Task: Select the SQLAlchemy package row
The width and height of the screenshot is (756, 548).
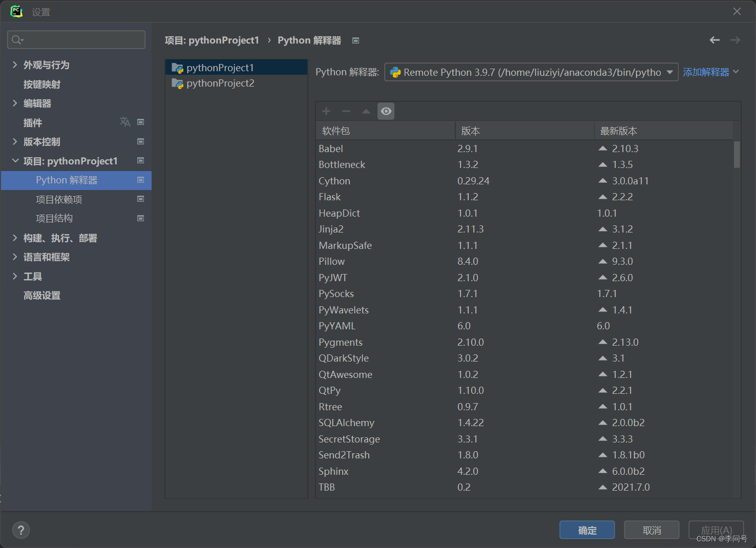Action: (524, 423)
